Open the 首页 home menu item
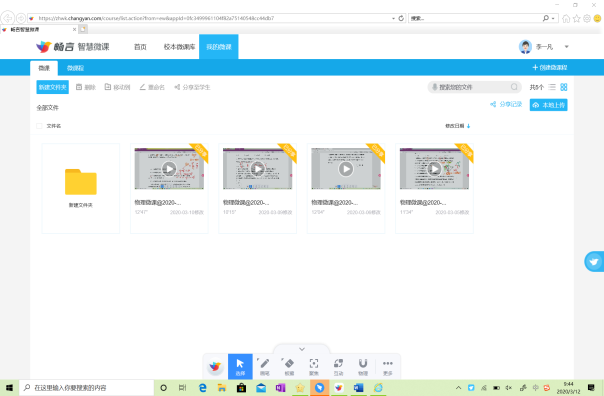The image size is (604, 396). (x=140, y=47)
